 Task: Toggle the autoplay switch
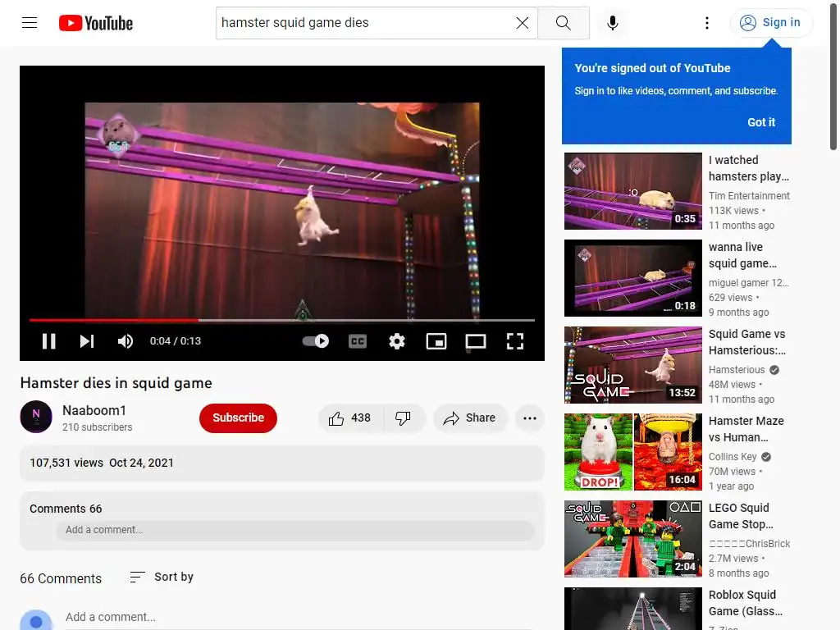pos(316,341)
